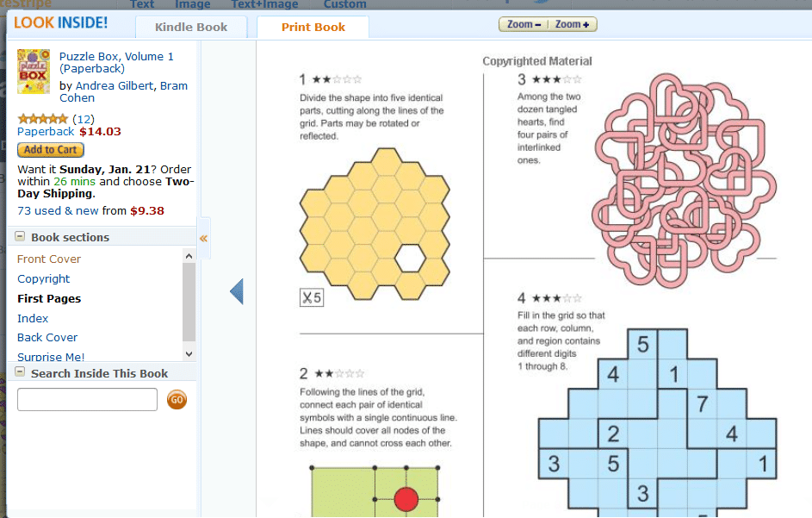Click the five-star rating icon
Screen dimensions: 812x518
[x=43, y=119]
